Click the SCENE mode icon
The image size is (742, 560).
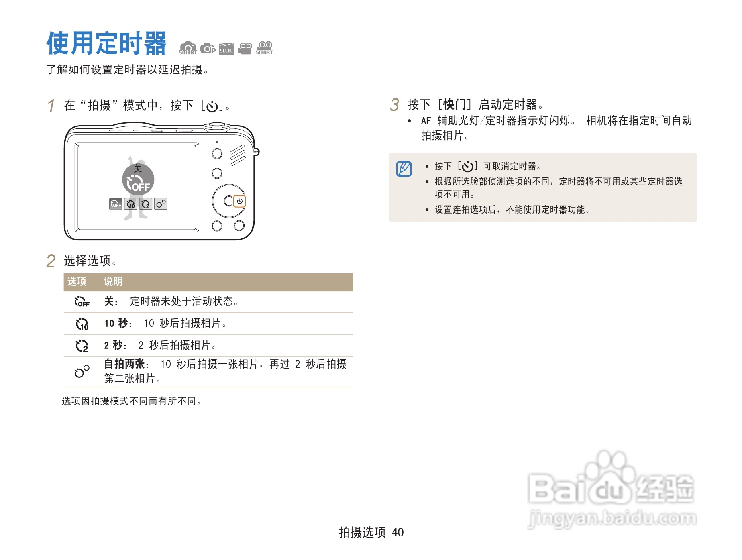pos(226,48)
